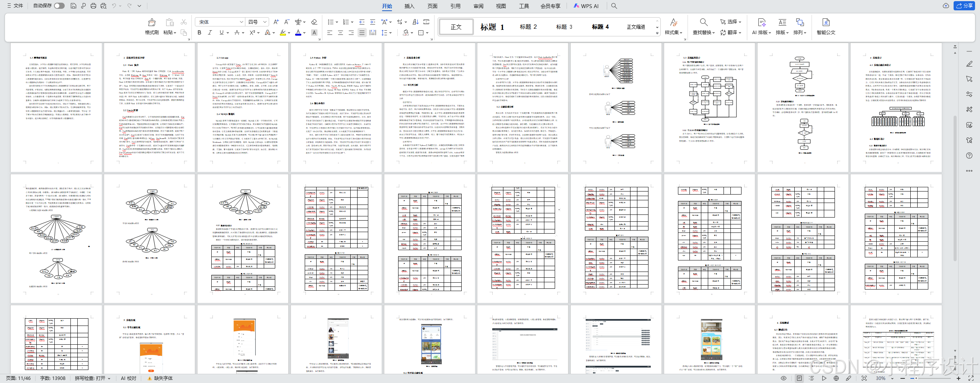The image size is (980, 383).
Task: Open the View (视图) tab
Action: (501, 6)
